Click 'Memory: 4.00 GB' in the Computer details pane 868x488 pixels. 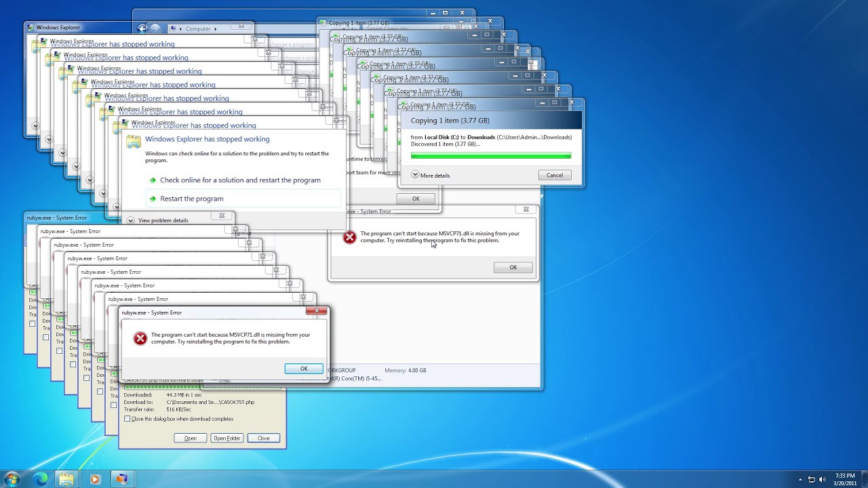(x=406, y=371)
